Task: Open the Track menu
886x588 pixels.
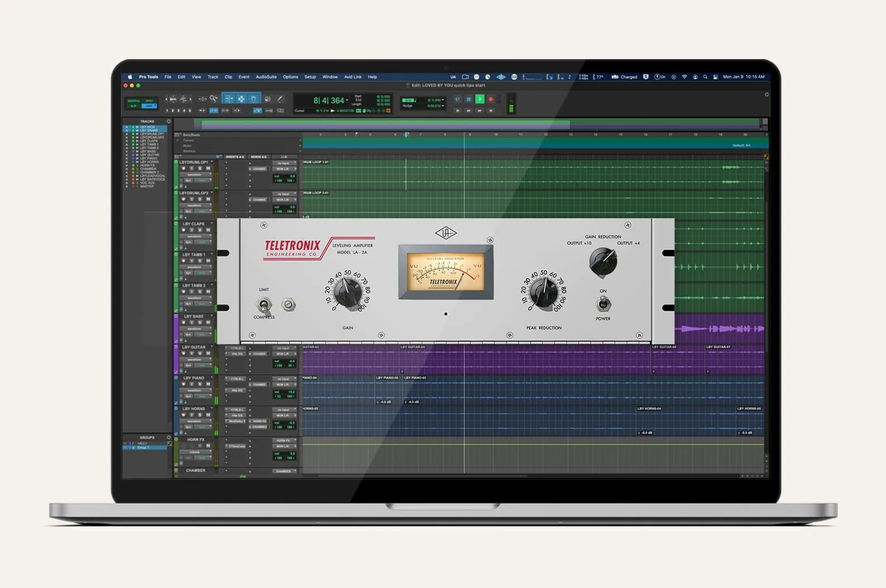Action: pyautogui.click(x=213, y=77)
